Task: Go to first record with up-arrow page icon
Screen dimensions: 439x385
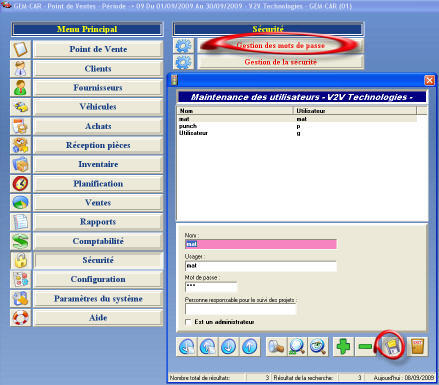Action: pyautogui.click(x=207, y=347)
